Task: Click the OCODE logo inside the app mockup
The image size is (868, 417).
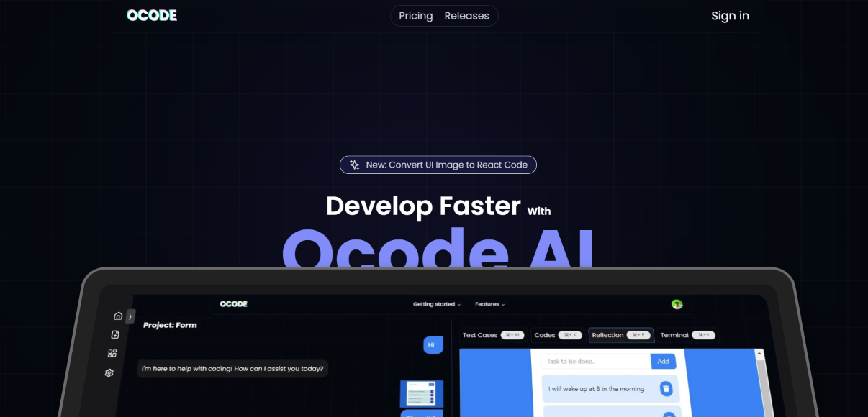Action: (233, 303)
